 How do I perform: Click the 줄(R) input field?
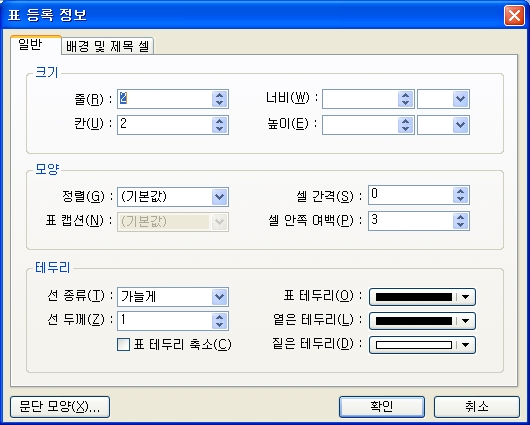pos(165,99)
